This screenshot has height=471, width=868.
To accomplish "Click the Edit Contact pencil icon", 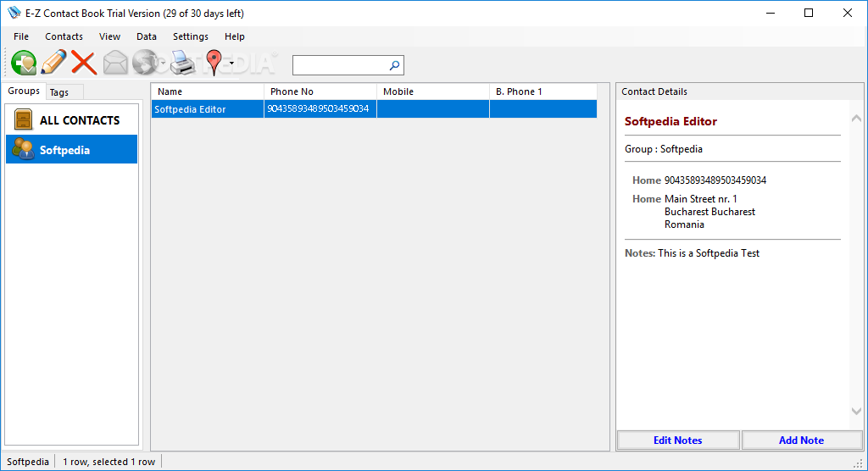I will coord(53,62).
